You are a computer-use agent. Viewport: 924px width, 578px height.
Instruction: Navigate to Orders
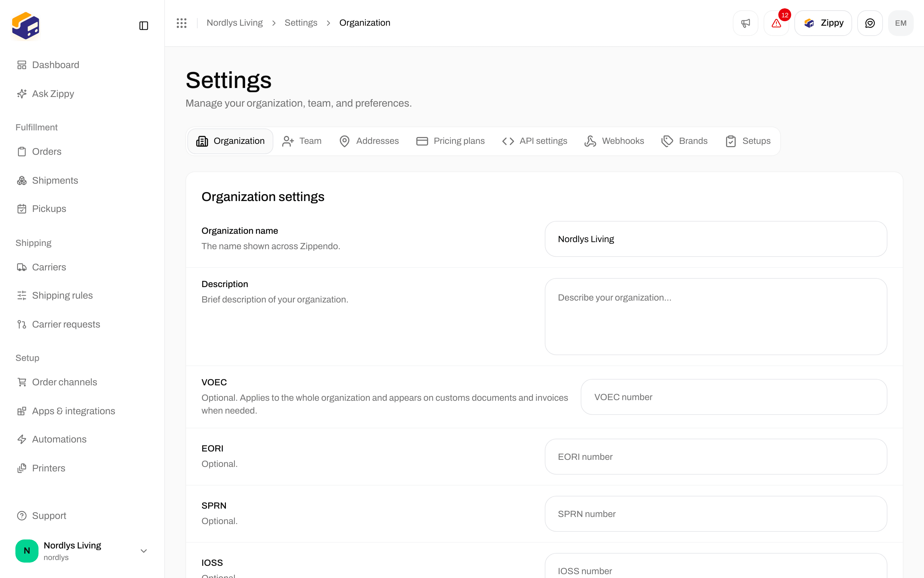tap(82, 151)
